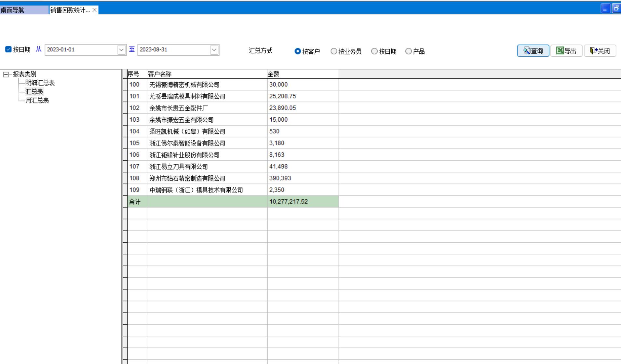Open the 明细汇总表 report

pos(40,83)
